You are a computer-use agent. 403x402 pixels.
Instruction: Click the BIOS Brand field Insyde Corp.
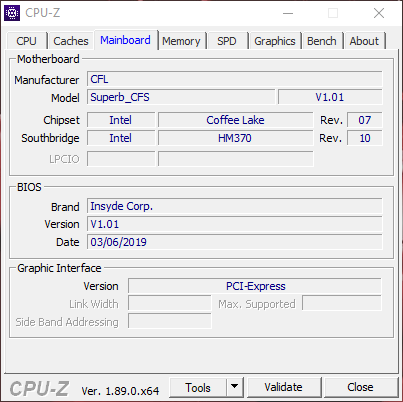(x=235, y=206)
